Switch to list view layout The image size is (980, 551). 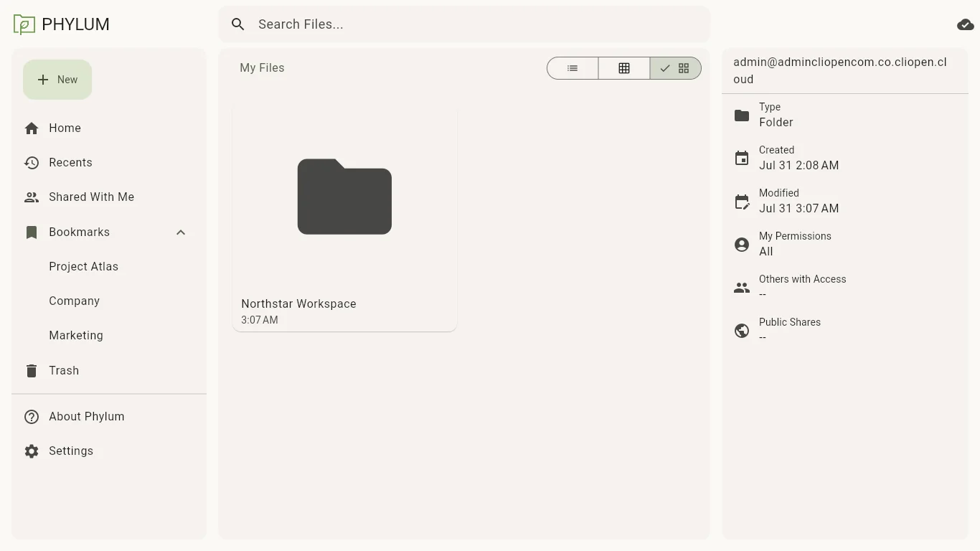[573, 68]
